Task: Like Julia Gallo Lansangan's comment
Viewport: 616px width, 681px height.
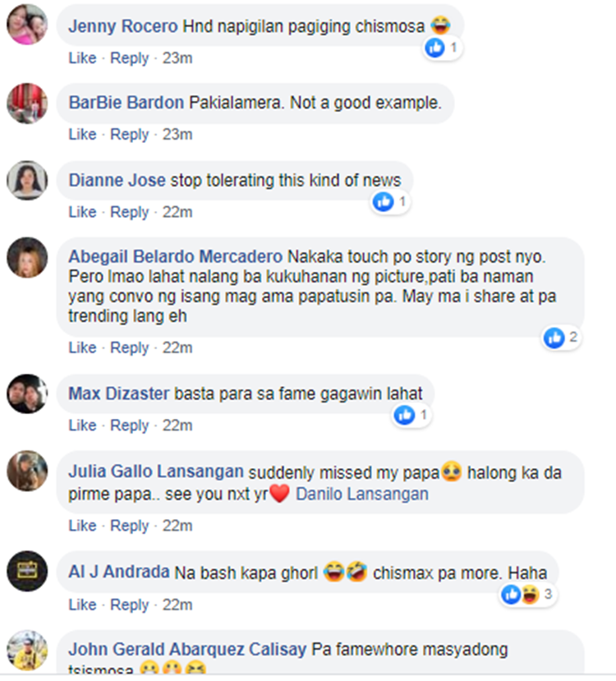Action: tap(82, 526)
